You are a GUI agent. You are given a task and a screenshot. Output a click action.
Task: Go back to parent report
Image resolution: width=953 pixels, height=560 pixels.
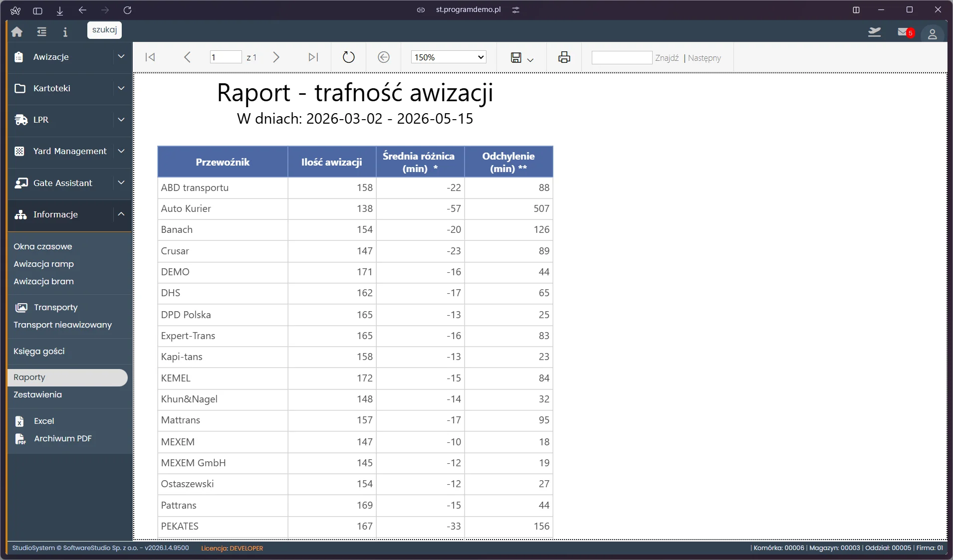[x=383, y=57]
